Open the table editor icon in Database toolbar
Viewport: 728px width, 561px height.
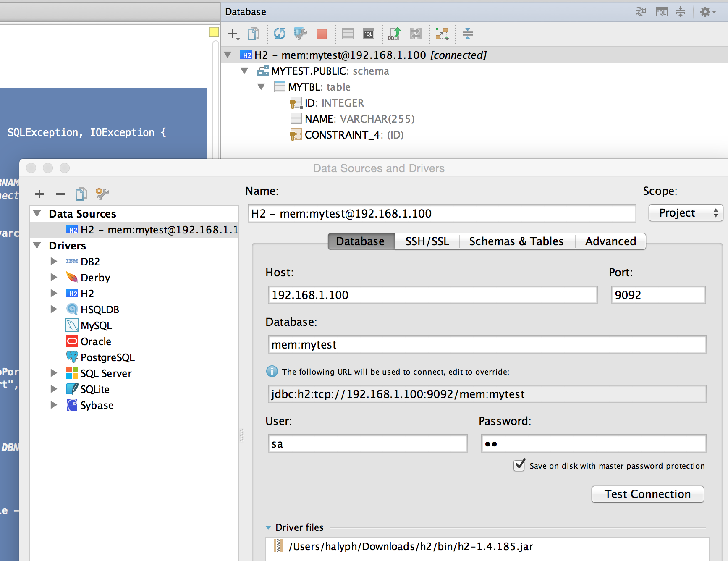pos(348,34)
